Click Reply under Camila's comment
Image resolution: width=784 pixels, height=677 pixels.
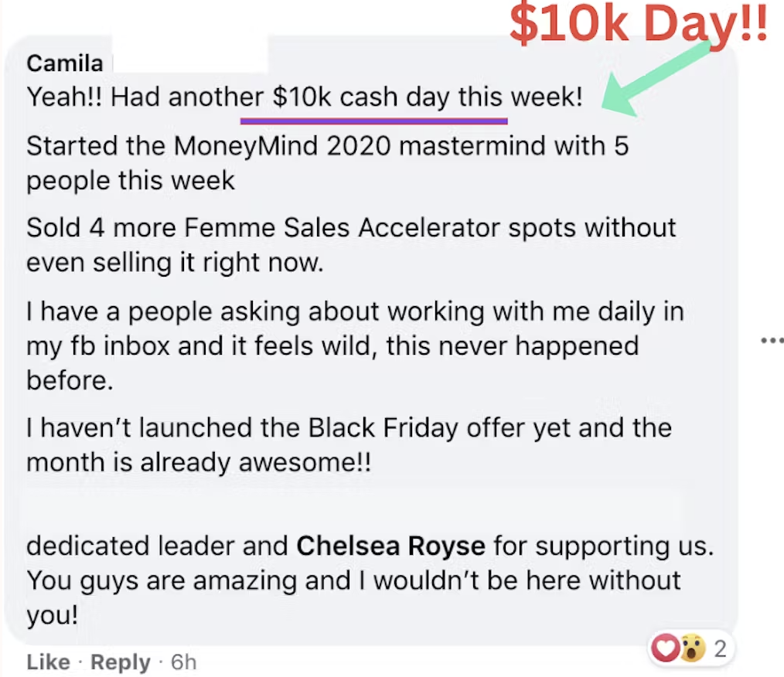coord(120,662)
